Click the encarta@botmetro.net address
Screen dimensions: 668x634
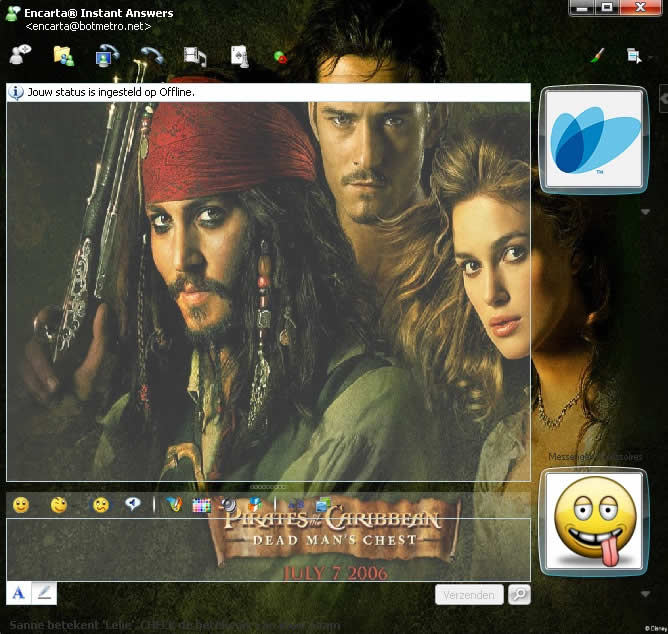point(88,26)
